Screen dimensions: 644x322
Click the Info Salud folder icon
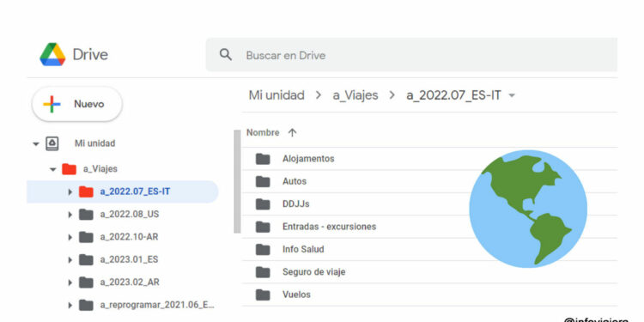(x=263, y=249)
